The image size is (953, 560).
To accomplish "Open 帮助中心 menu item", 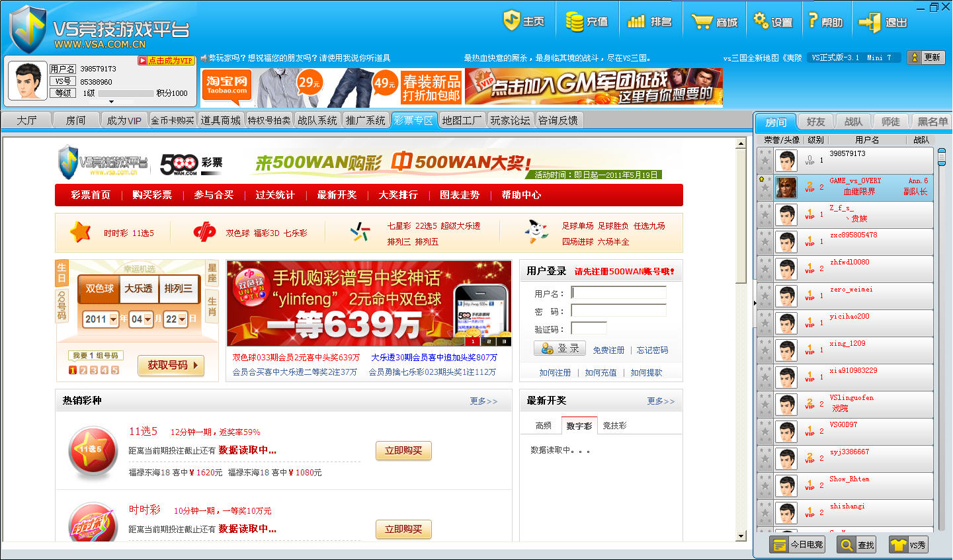I will pyautogui.click(x=521, y=195).
